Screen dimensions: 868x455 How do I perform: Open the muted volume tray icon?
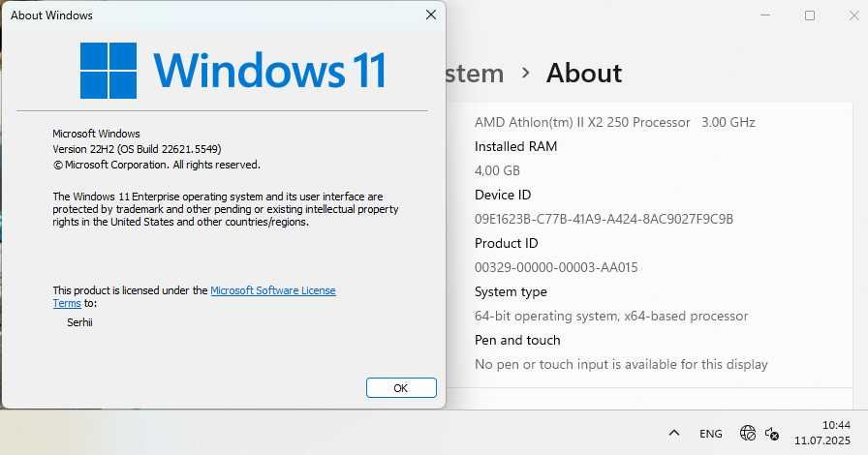coord(772,433)
